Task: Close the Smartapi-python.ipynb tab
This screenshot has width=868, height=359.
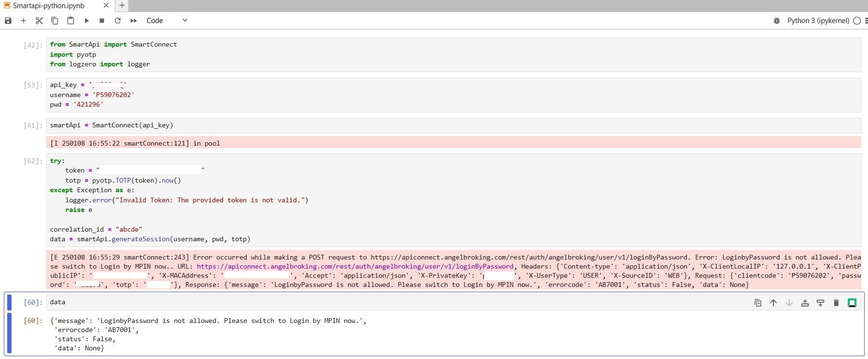Action: coord(106,6)
